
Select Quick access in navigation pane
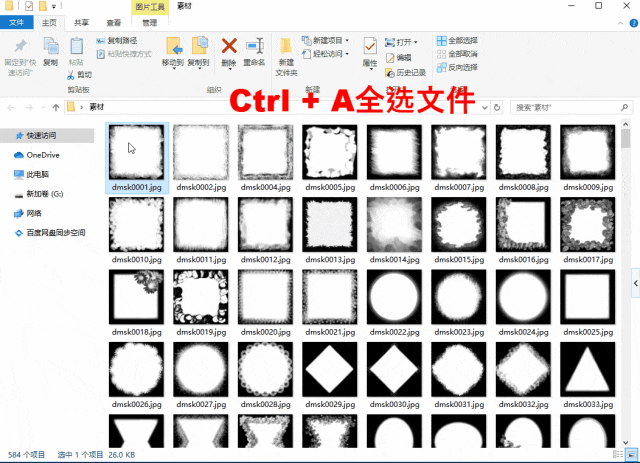point(47,136)
